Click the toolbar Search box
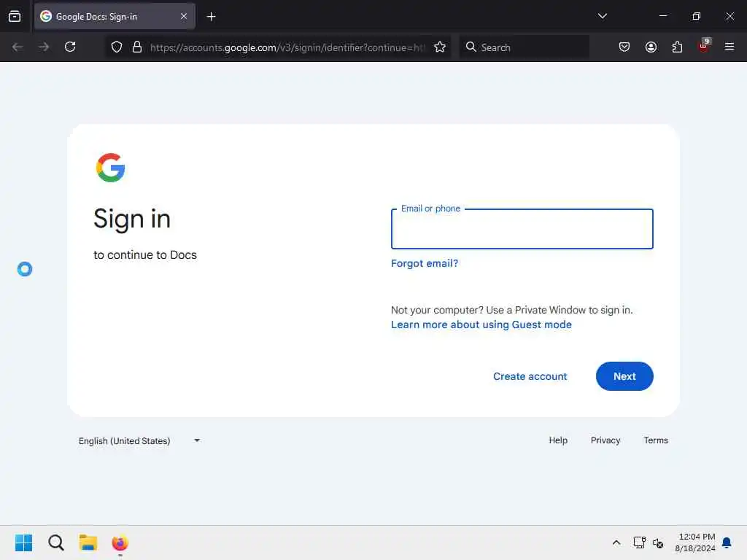Viewport: 747px width, 560px height. (x=524, y=47)
